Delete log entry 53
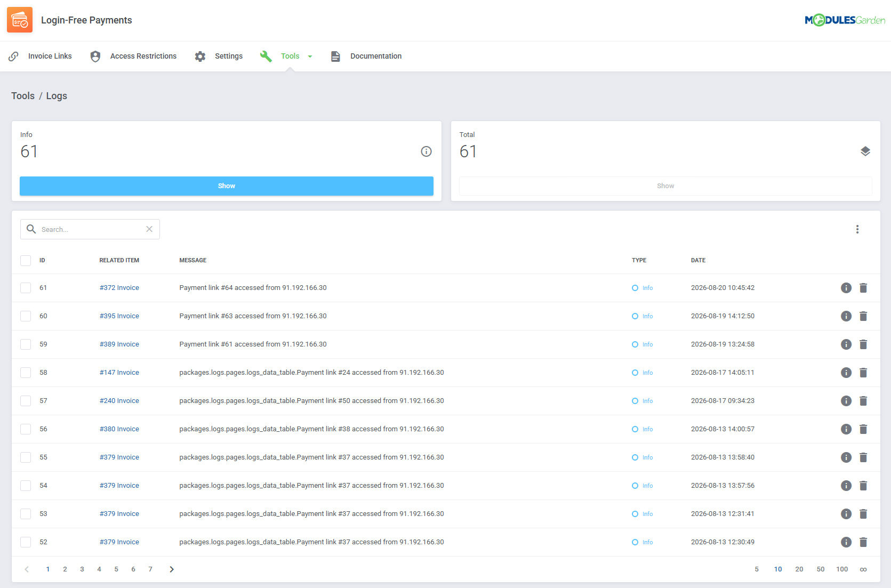 (863, 514)
